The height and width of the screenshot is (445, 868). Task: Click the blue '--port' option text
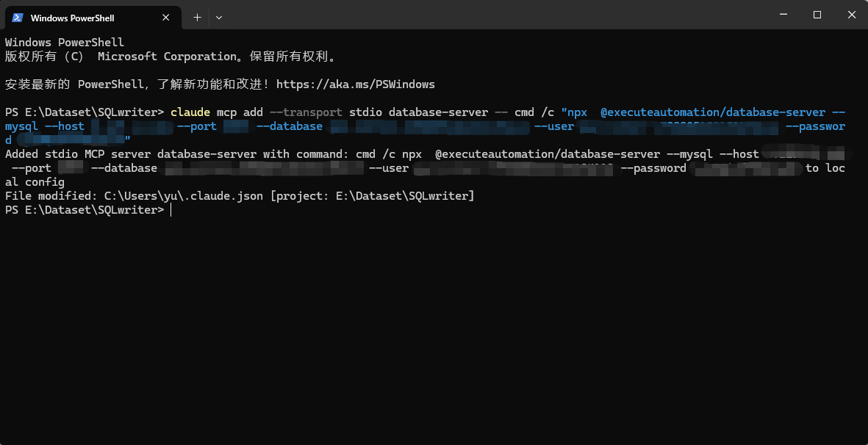[x=196, y=126]
